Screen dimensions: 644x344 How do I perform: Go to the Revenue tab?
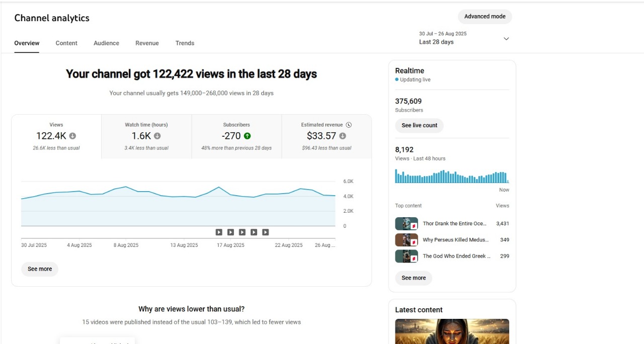147,43
